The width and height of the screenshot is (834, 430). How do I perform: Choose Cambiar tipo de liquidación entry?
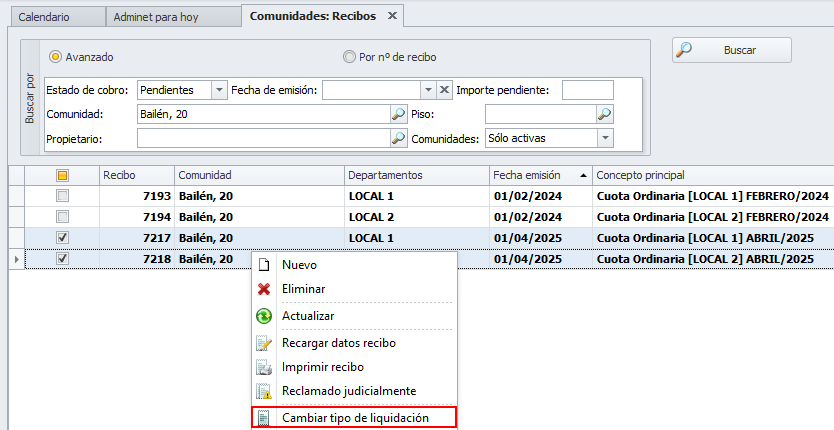[x=354, y=418]
